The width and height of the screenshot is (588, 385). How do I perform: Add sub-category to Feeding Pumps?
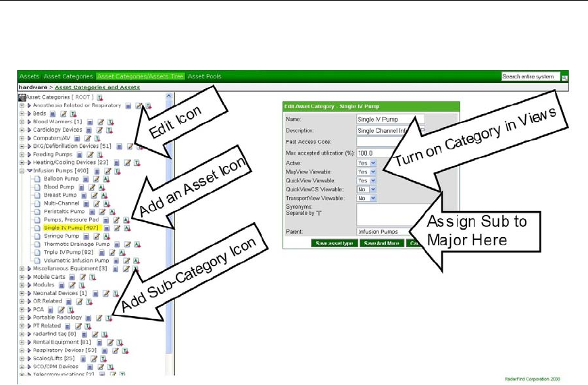pos(100,155)
